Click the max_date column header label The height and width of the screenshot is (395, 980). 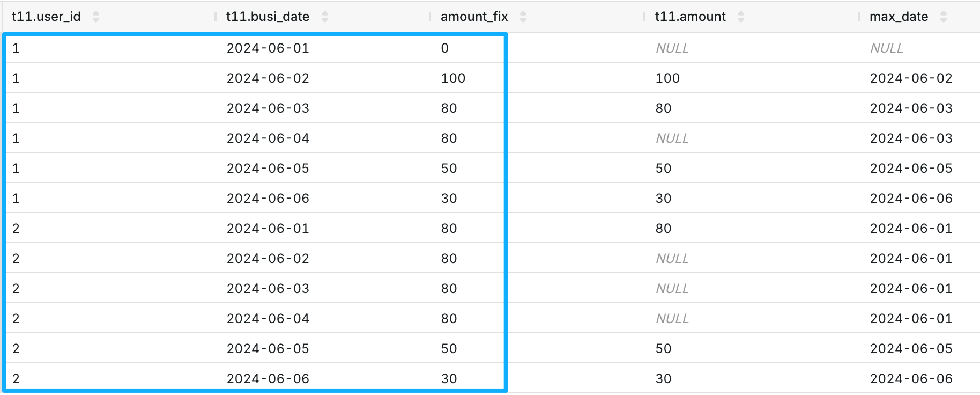(x=899, y=17)
